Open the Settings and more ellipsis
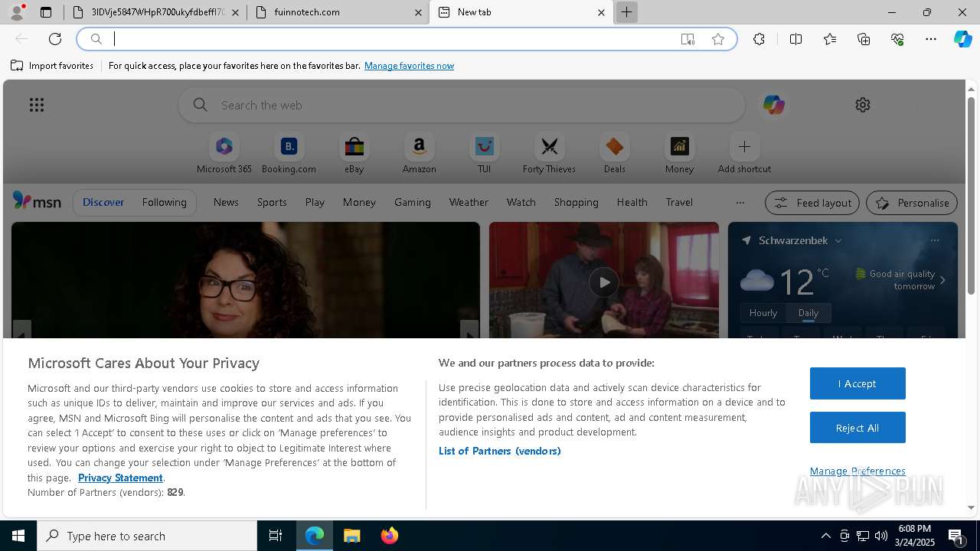The width and height of the screenshot is (980, 551). 931,39
